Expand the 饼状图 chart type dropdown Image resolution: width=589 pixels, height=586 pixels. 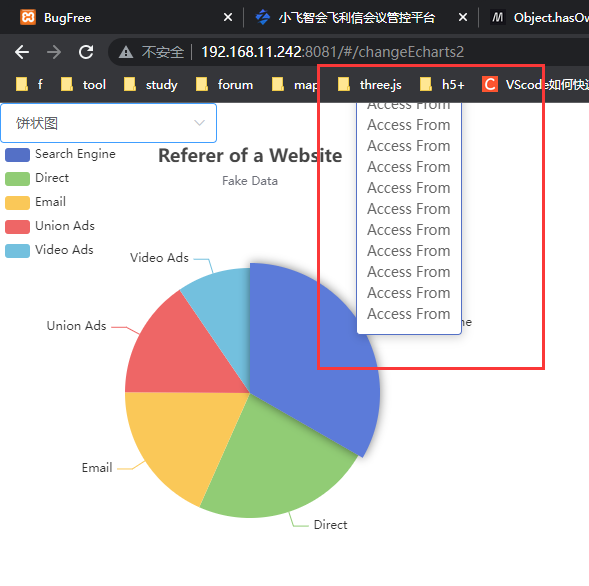tap(109, 123)
